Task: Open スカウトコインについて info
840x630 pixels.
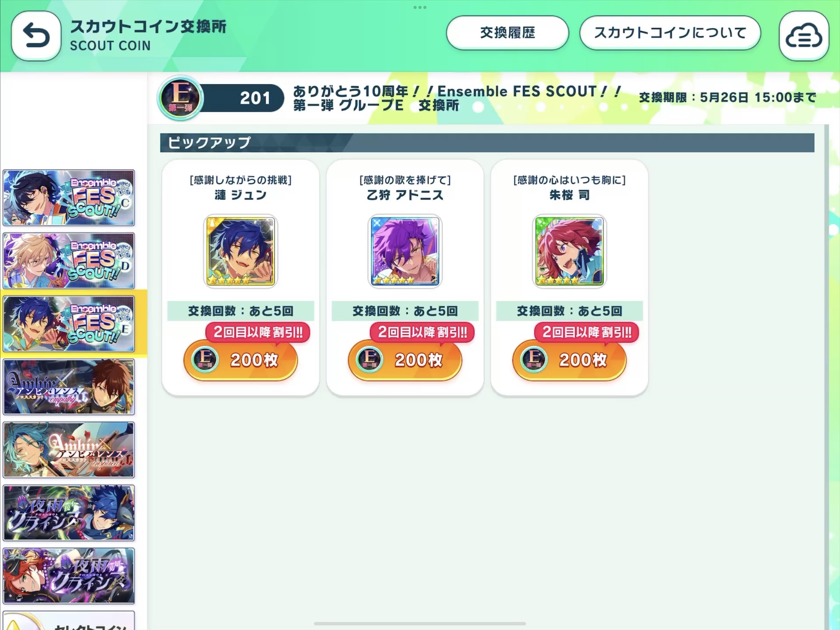Action: pos(670,33)
